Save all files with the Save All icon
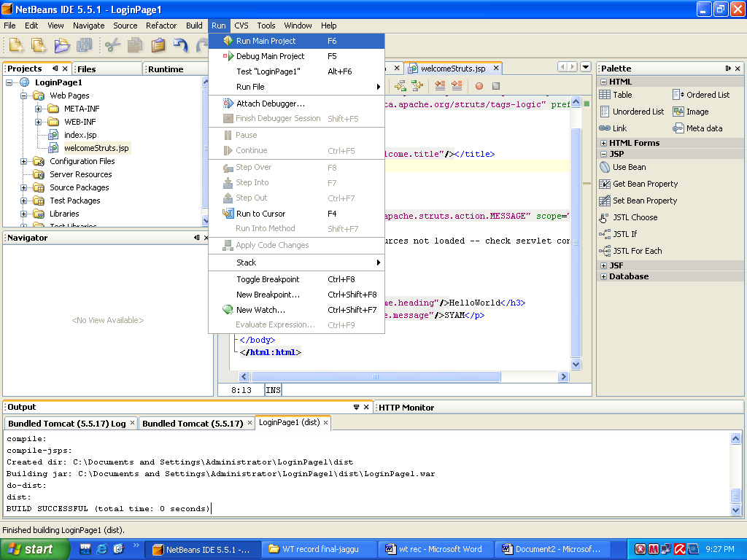 [x=85, y=45]
